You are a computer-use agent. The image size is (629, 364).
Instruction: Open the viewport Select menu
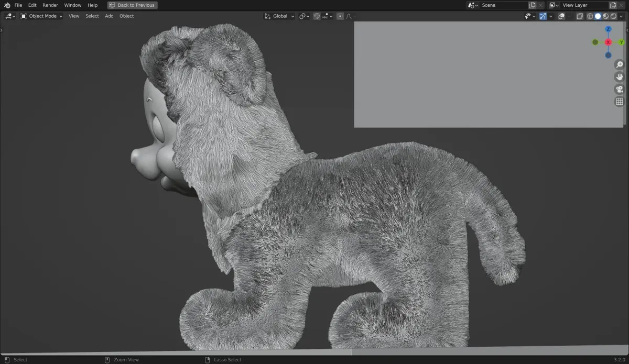[x=92, y=16]
